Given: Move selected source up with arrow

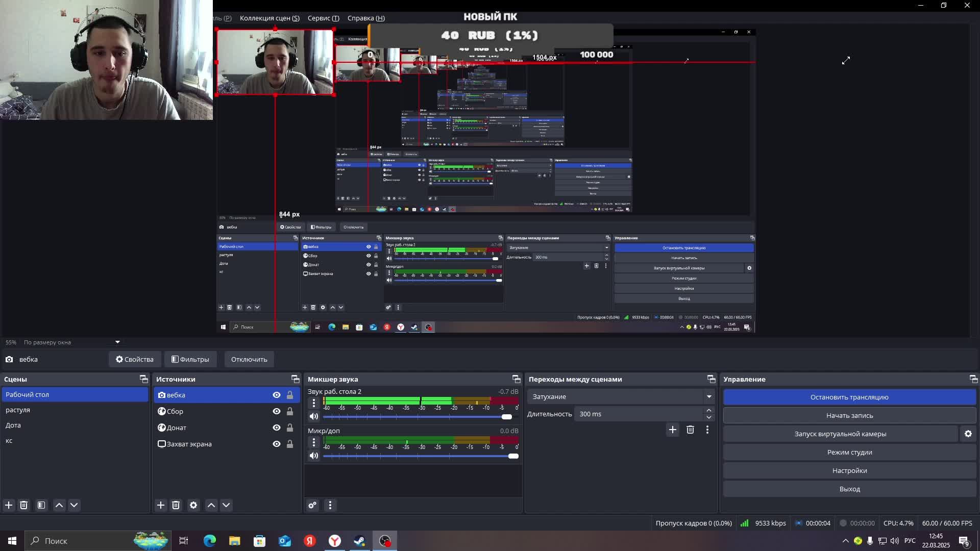Looking at the screenshot, I should pos(211,505).
